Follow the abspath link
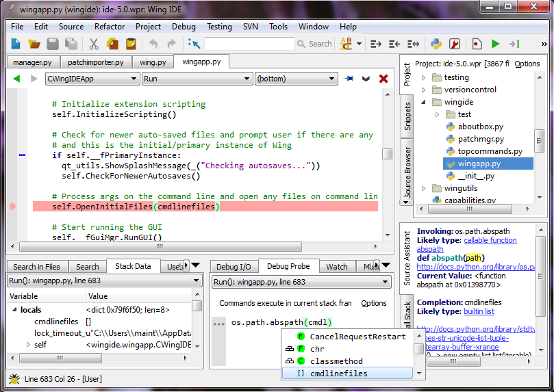This screenshot has height=392, width=554. pyautogui.click(x=430, y=249)
